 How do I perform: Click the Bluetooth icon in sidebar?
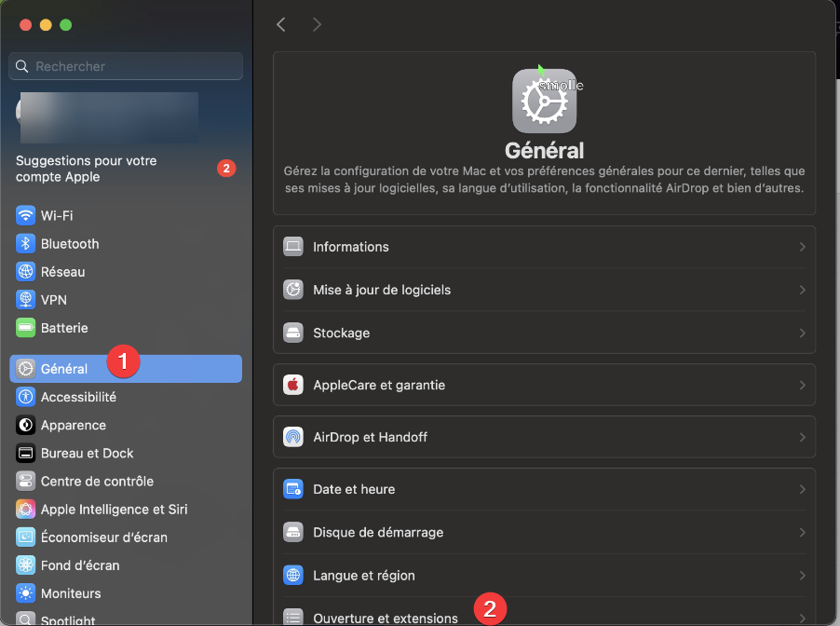pos(25,244)
